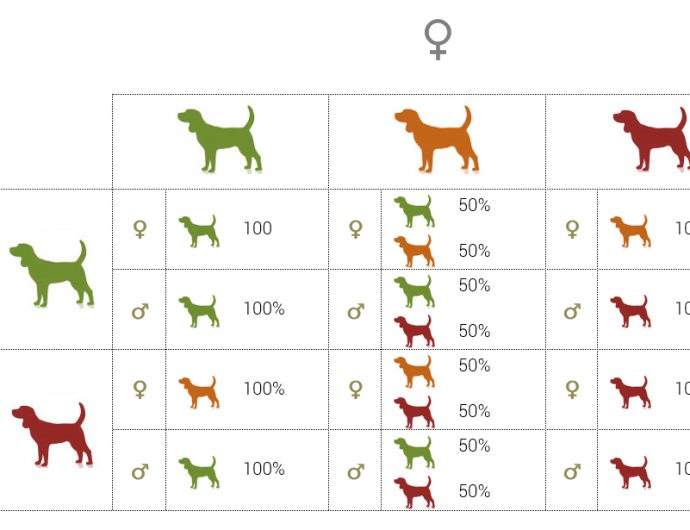The image size is (690, 530).
Task: Click the bottommost "50%" label
Action: (x=474, y=491)
